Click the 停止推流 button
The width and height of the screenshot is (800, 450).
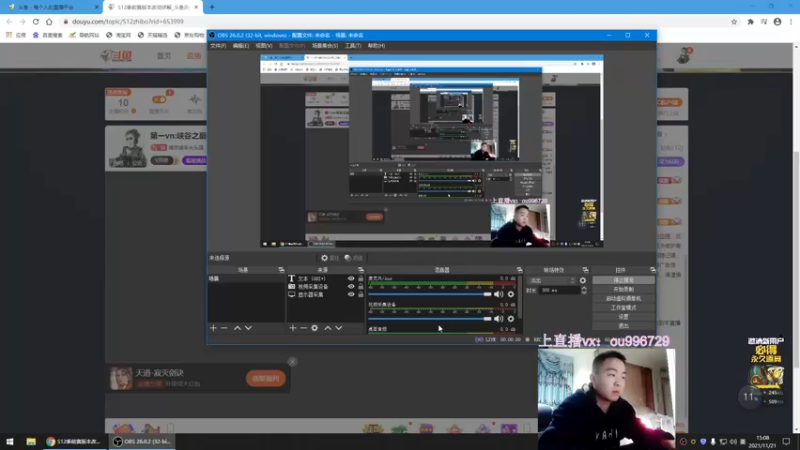[623, 280]
